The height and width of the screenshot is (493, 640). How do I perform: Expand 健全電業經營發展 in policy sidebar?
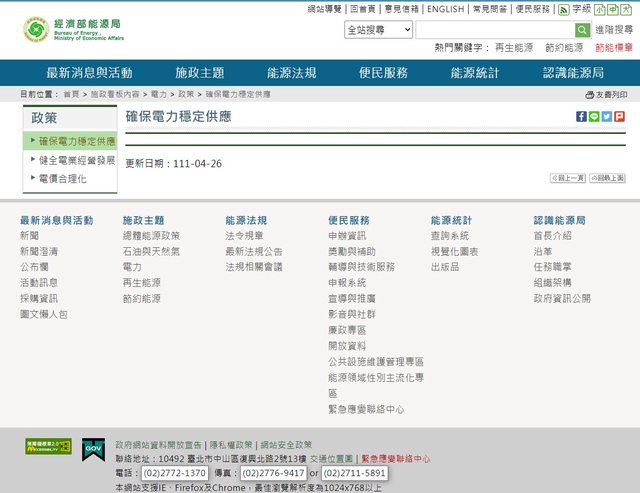click(77, 160)
